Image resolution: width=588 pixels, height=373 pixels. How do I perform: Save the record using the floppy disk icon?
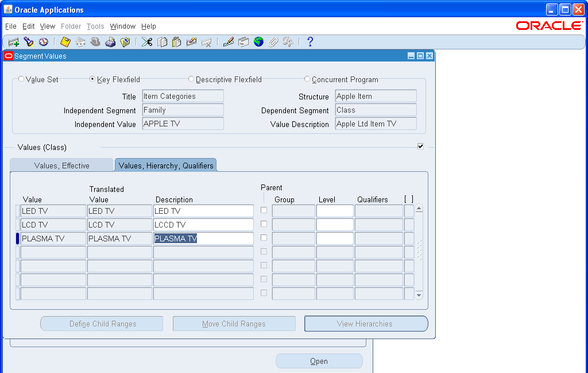pyautogui.click(x=64, y=41)
